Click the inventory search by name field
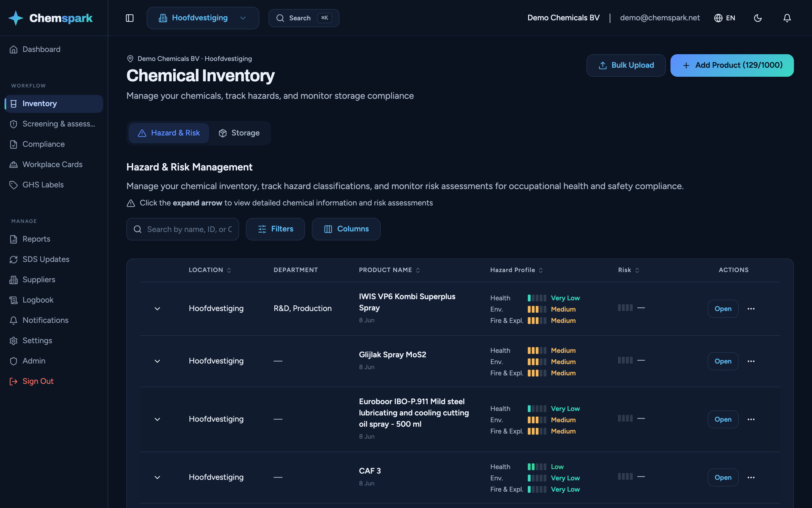Image resolution: width=812 pixels, height=508 pixels. tap(182, 229)
